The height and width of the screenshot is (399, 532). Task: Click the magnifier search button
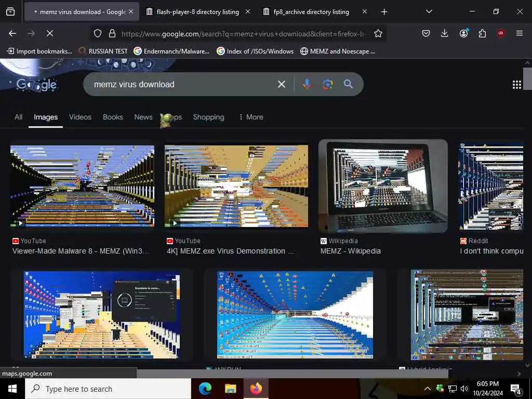click(x=348, y=84)
